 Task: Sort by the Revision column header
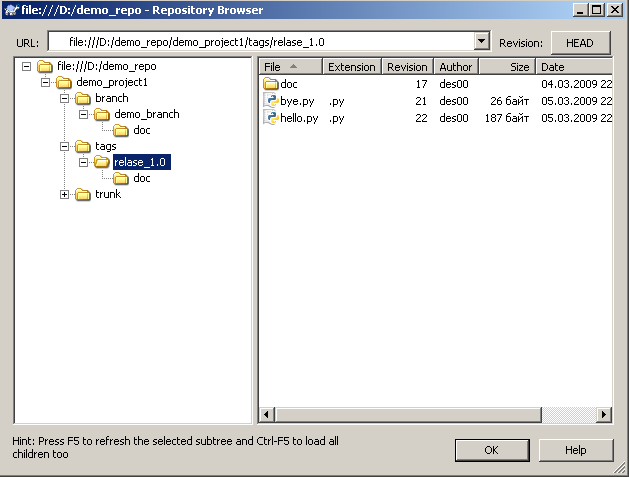pos(407,67)
